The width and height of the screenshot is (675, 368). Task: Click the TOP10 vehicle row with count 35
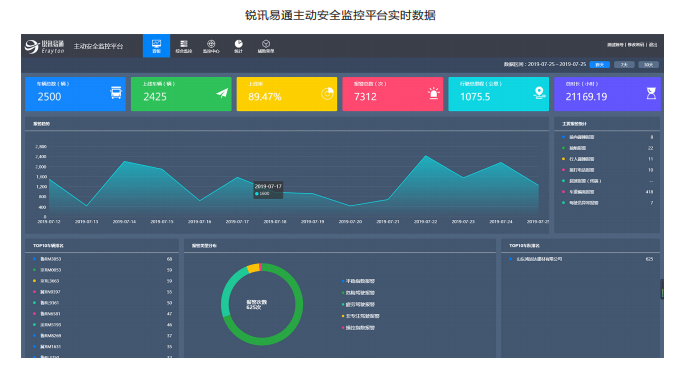[x=102, y=346]
